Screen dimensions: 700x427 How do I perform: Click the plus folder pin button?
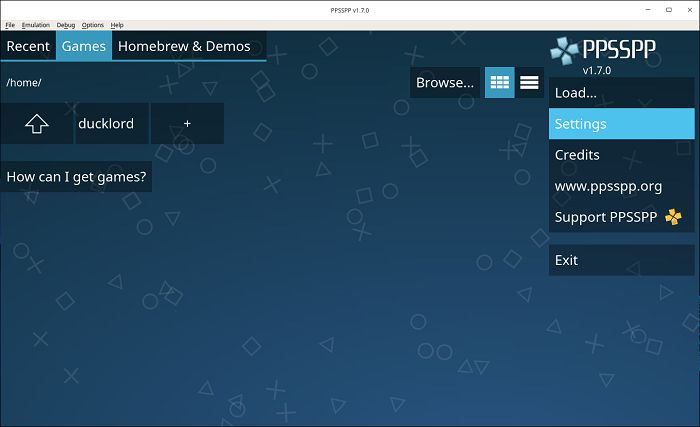tap(187, 124)
